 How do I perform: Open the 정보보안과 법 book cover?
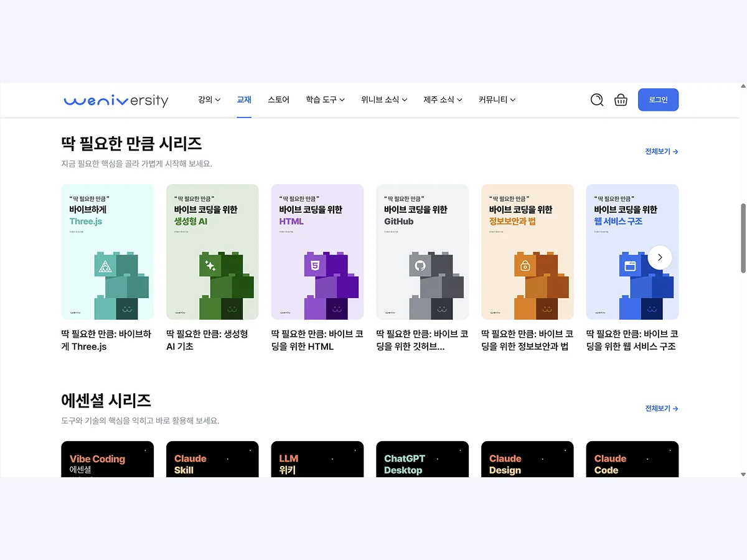527,252
